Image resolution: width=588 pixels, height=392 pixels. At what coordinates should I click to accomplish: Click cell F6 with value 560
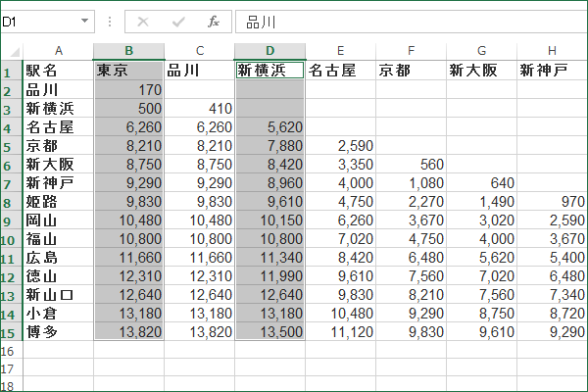(x=411, y=164)
